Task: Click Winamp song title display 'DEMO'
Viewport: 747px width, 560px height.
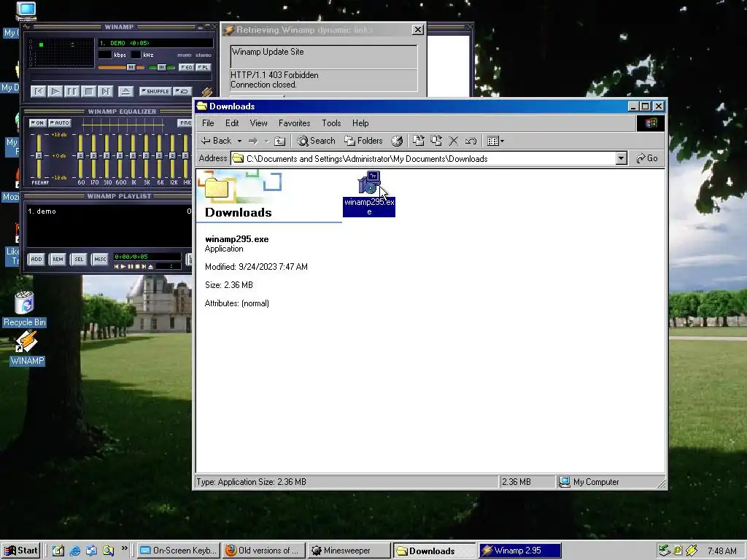Action: (155, 43)
